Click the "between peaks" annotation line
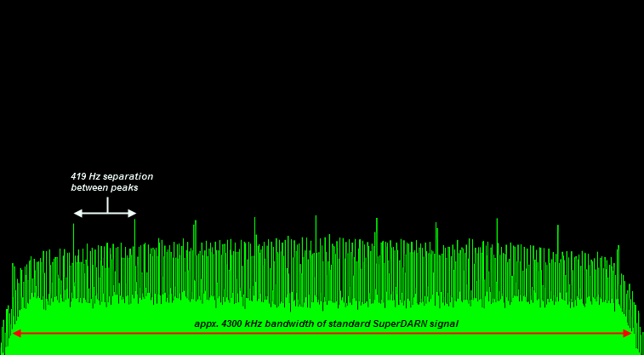 104,187
